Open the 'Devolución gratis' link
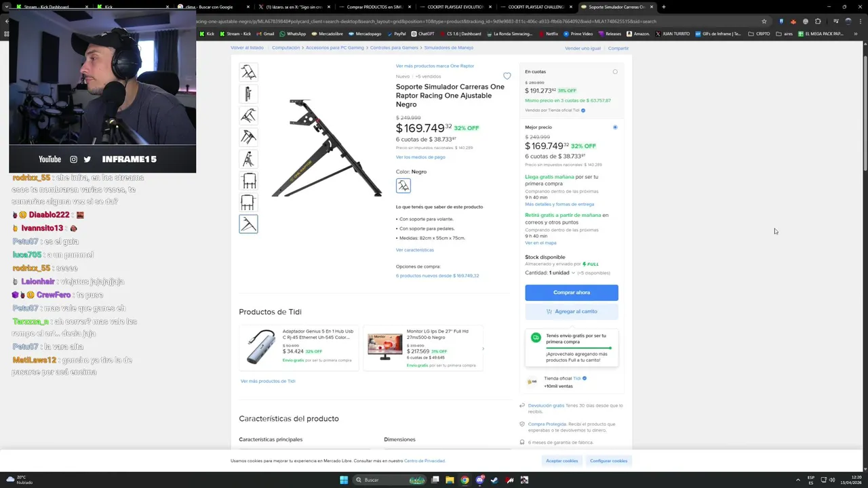This screenshot has height=488, width=868. (x=546, y=405)
